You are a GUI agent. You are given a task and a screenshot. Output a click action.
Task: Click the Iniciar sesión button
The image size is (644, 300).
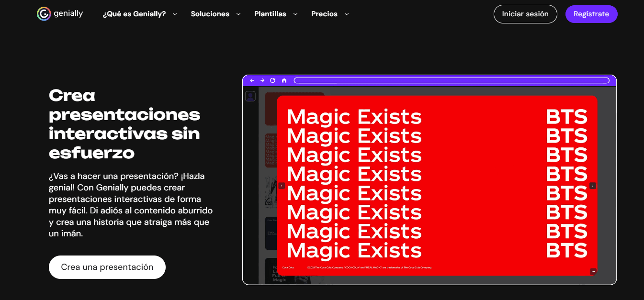pos(525,14)
